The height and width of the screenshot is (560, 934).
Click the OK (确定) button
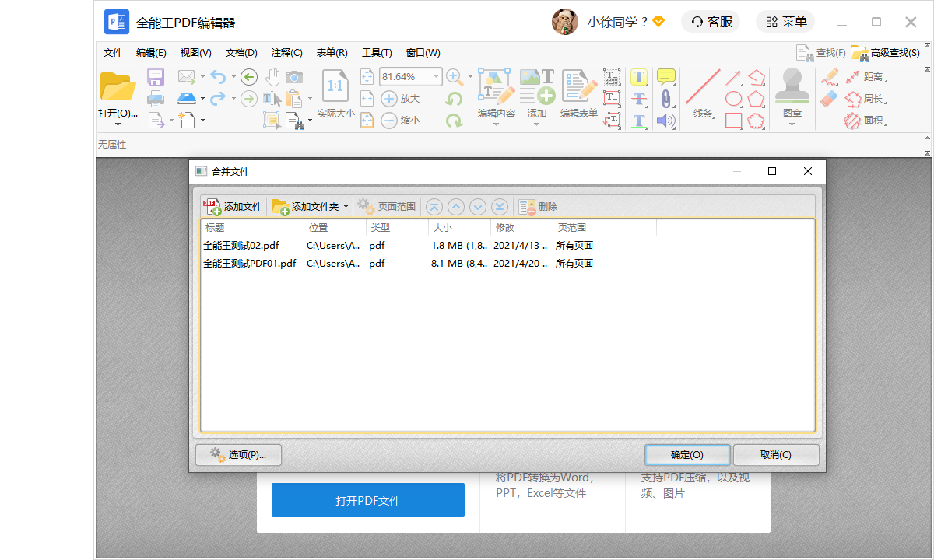(x=686, y=455)
